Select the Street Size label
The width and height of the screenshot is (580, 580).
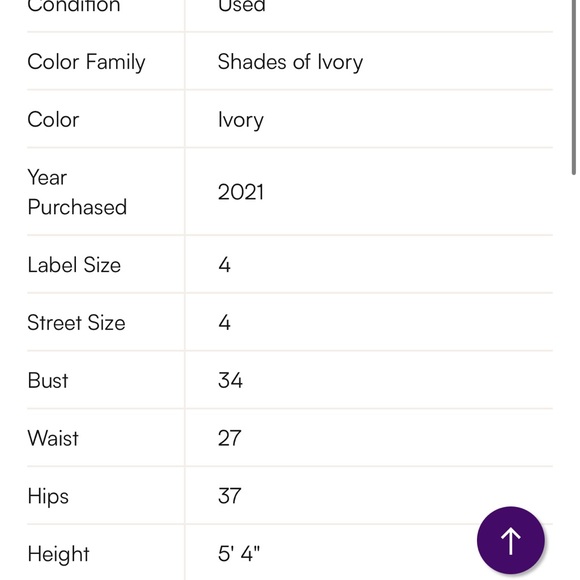coord(76,323)
